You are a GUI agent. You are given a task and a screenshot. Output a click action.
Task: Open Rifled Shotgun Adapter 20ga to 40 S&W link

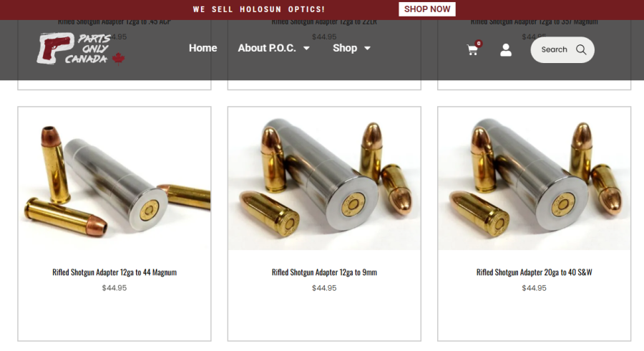[535, 272]
